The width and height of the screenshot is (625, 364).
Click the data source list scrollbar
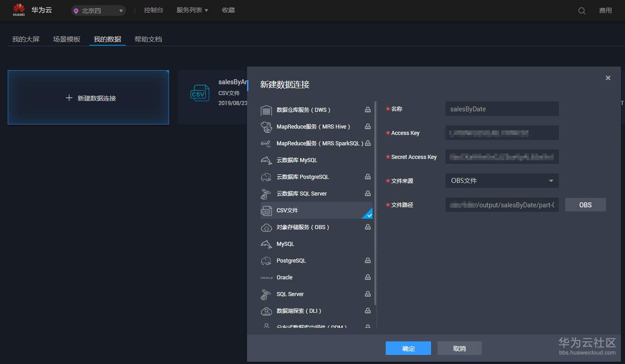click(376, 204)
